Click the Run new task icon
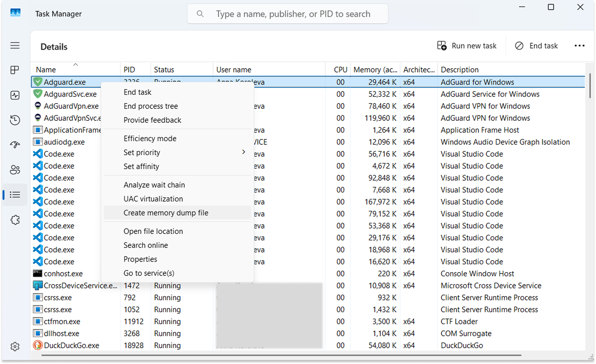596x364 pixels. tap(442, 46)
